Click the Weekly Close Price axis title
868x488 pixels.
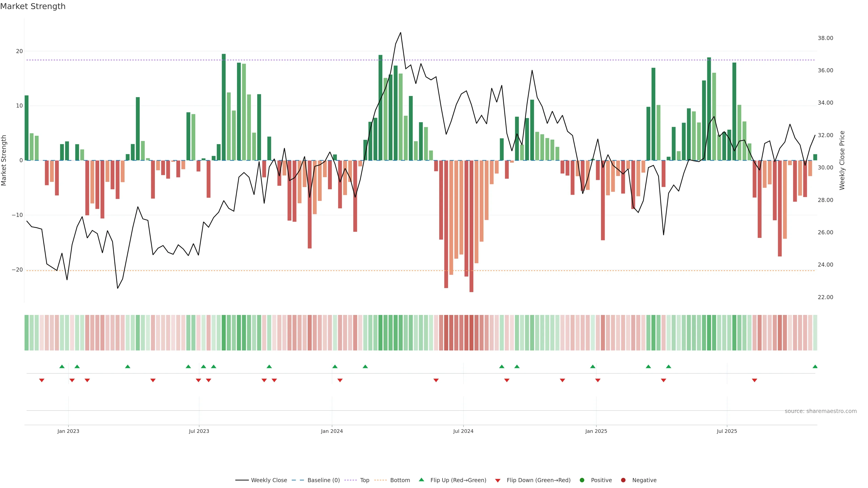click(x=842, y=160)
